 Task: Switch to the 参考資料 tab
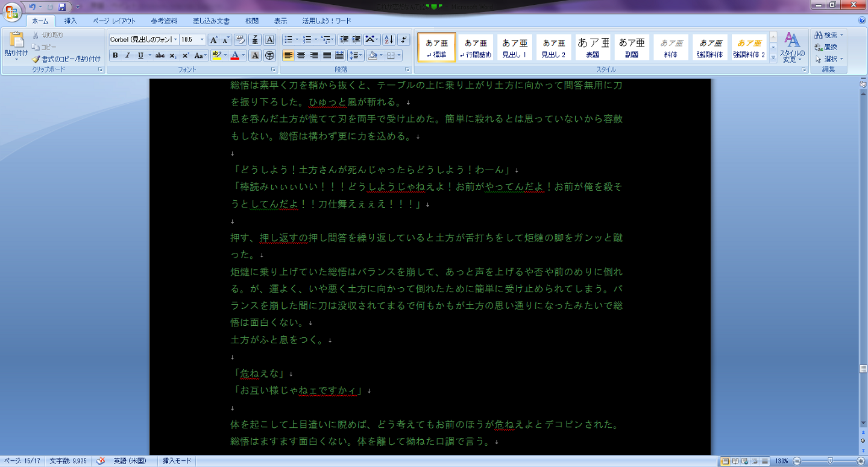coord(165,21)
